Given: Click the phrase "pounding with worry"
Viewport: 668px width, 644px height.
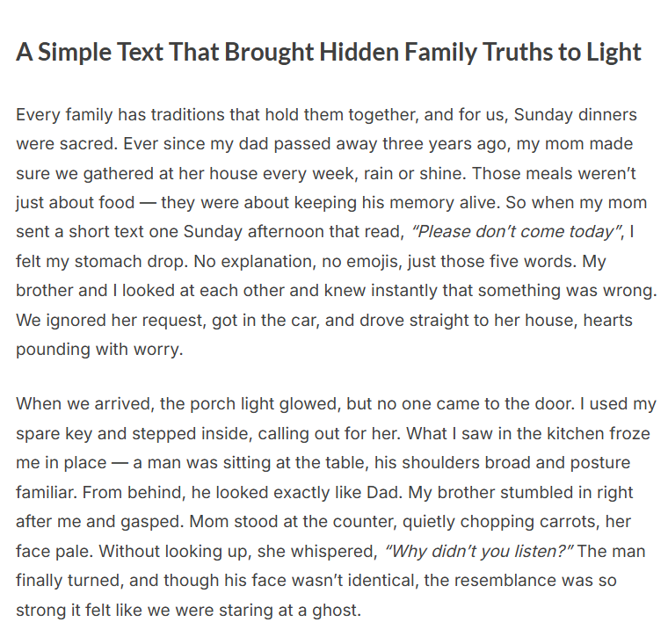Looking at the screenshot, I should [98, 349].
